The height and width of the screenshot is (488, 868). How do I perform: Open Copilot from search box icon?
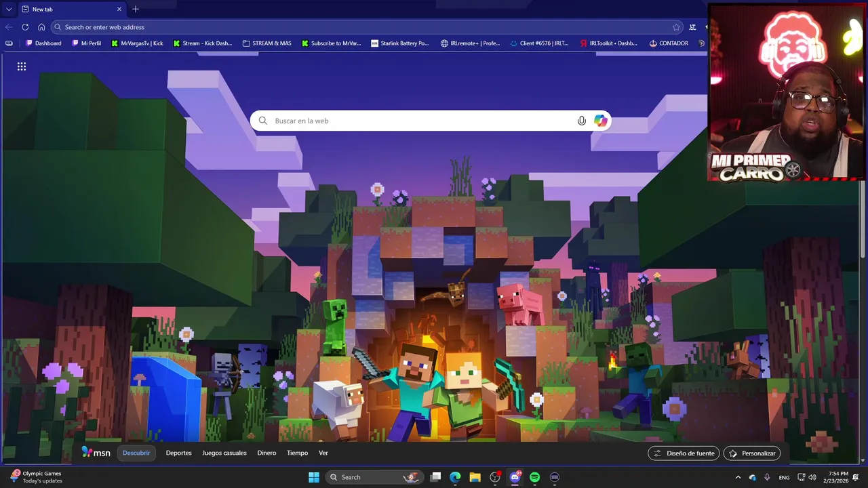(601, 121)
